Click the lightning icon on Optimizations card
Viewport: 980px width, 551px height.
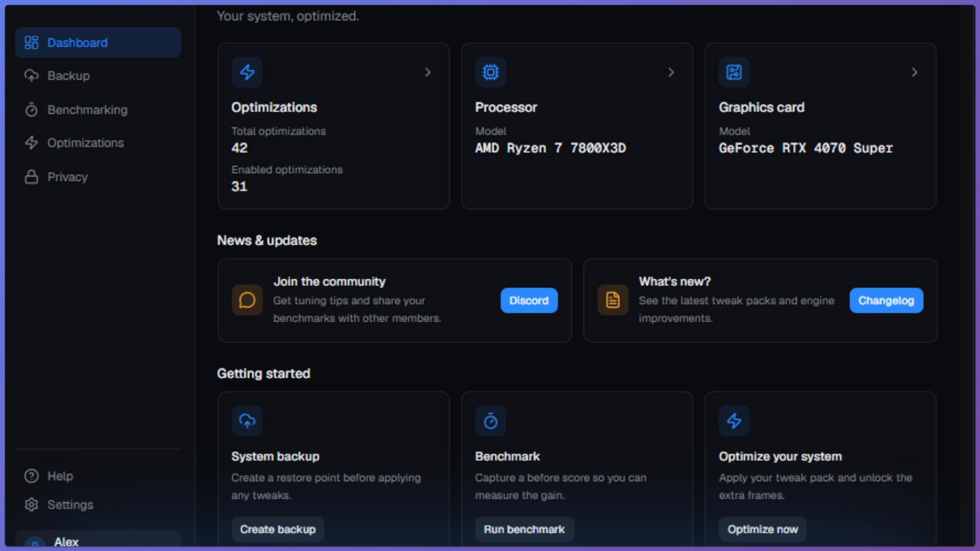247,72
